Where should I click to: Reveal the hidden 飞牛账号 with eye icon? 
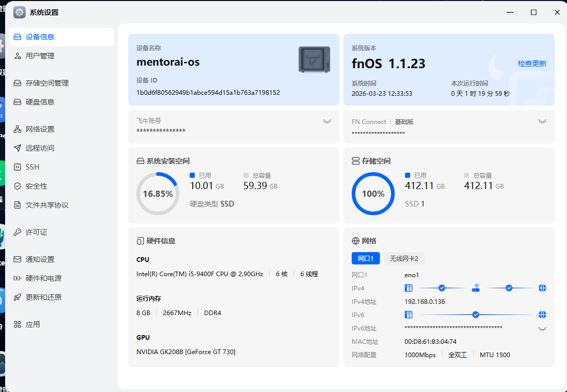click(x=327, y=121)
